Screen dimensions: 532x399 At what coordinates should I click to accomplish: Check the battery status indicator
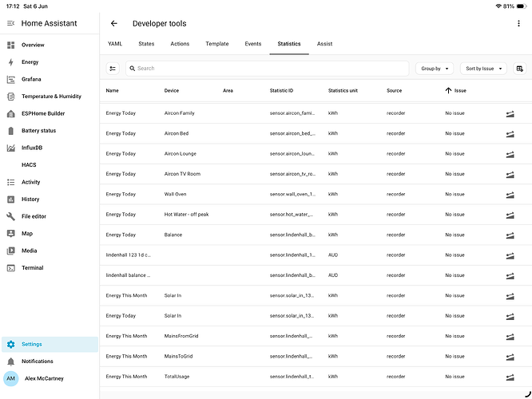[522, 6]
